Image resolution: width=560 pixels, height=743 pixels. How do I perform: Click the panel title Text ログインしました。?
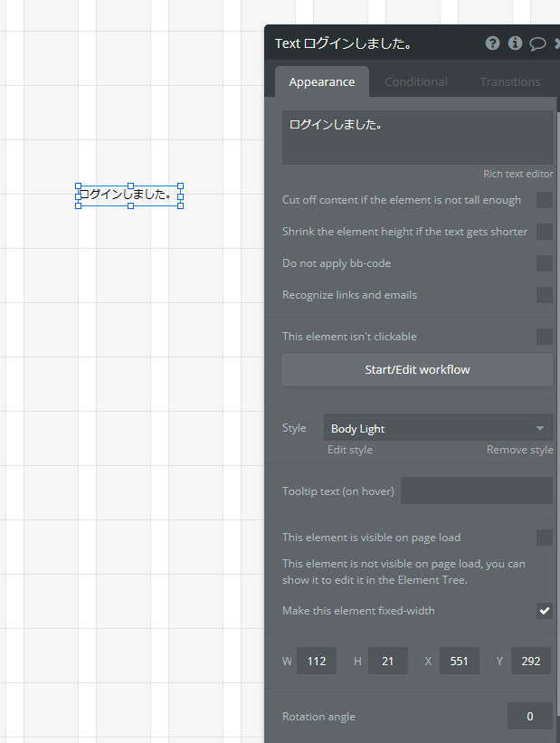[344, 43]
